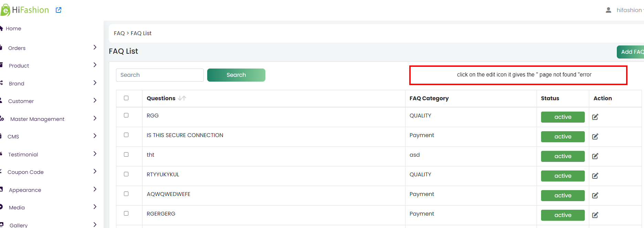Sort Questions column using the arrows icon
Screen dimensions: 644x228
click(x=182, y=98)
